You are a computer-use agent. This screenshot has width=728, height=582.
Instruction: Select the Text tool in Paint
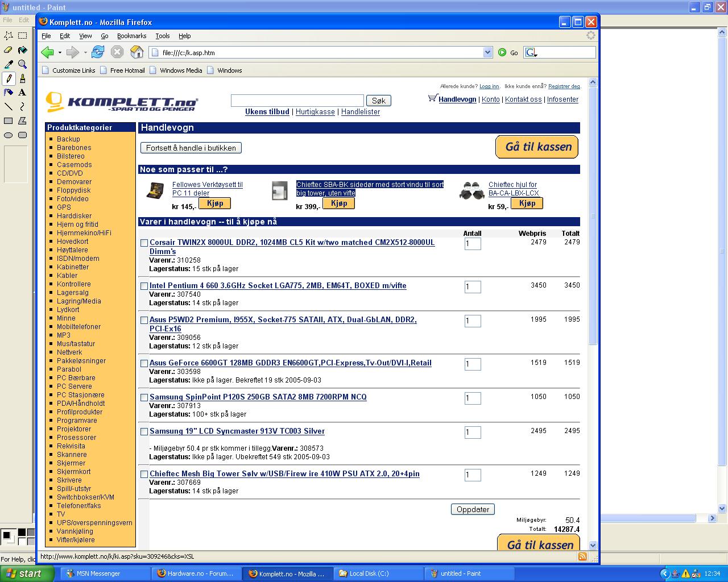pos(22,92)
